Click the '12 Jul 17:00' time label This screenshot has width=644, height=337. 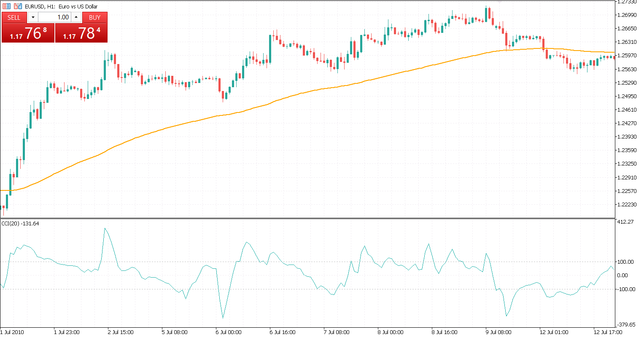tap(608, 332)
